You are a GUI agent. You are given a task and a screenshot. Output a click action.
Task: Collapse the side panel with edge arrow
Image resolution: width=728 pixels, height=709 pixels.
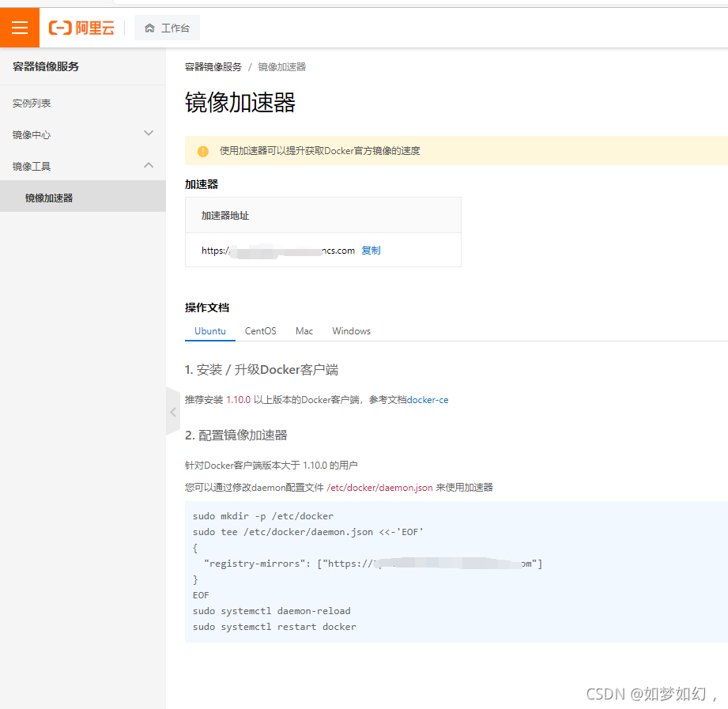(173, 412)
